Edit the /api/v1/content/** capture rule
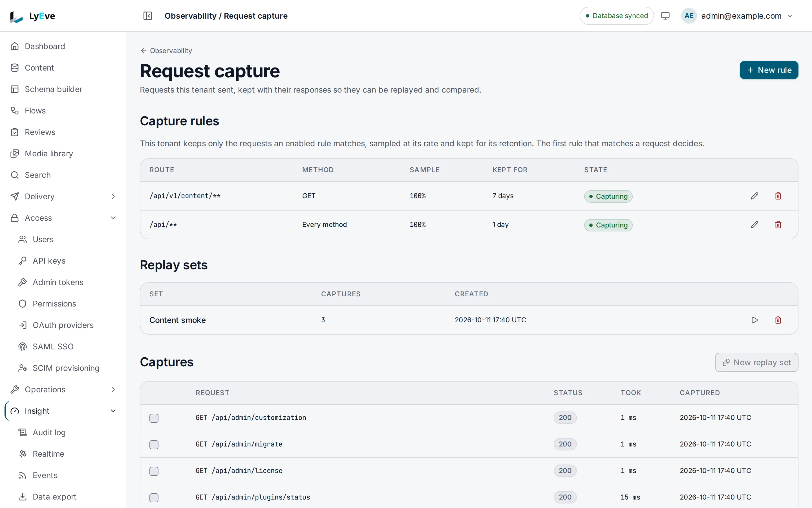Viewport: 812px width, 508px height. point(754,196)
